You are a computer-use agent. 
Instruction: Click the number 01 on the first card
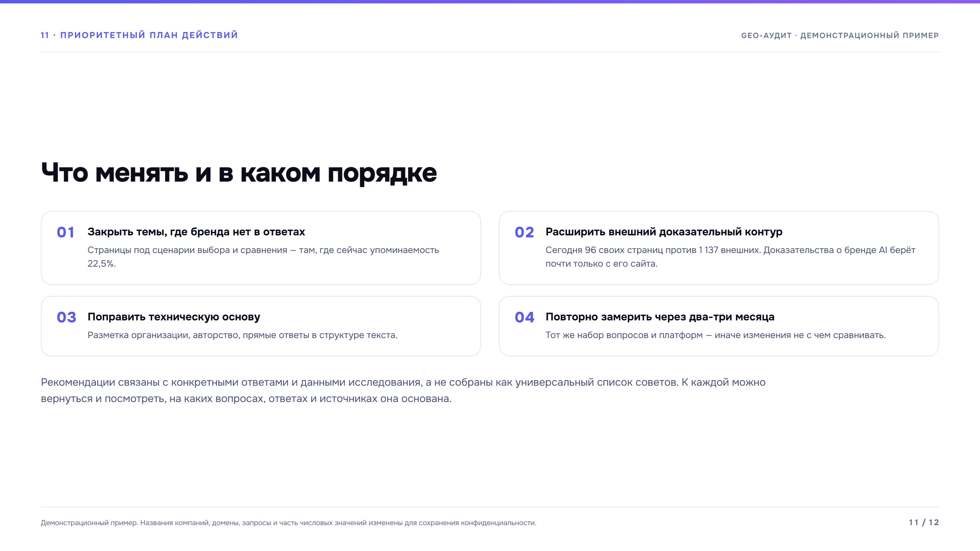(x=65, y=232)
